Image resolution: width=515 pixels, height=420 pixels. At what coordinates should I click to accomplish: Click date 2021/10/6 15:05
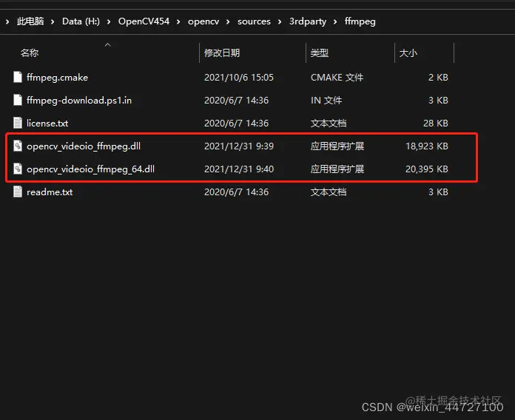(239, 78)
